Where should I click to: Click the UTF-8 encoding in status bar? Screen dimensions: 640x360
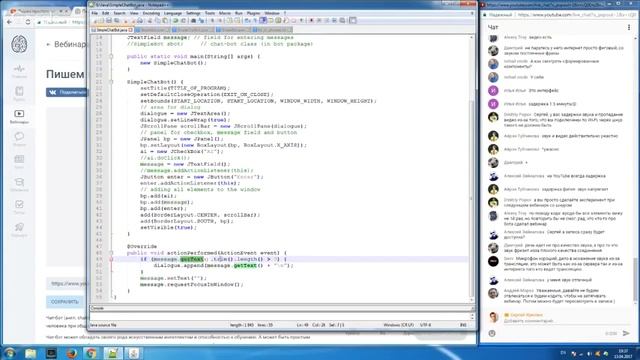[425, 325]
